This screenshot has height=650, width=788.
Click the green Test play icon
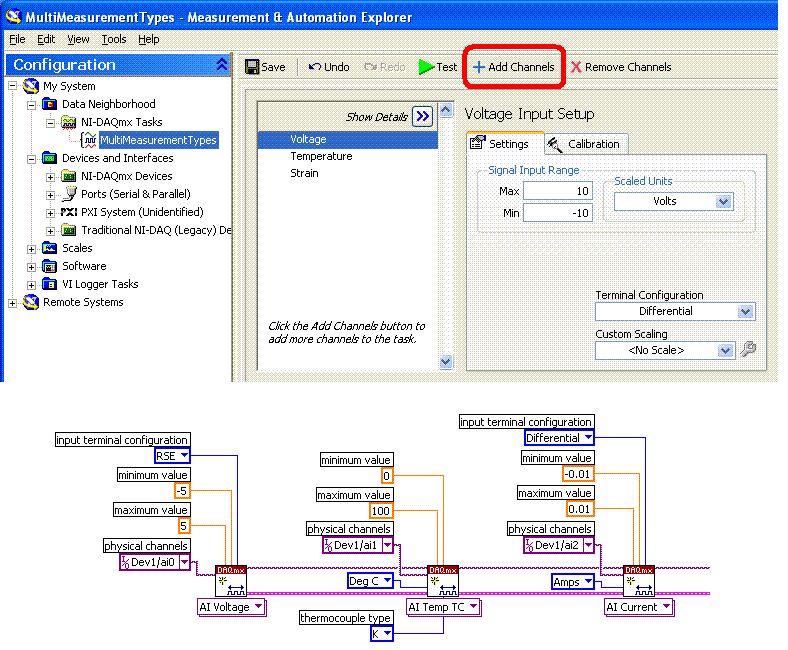426,67
